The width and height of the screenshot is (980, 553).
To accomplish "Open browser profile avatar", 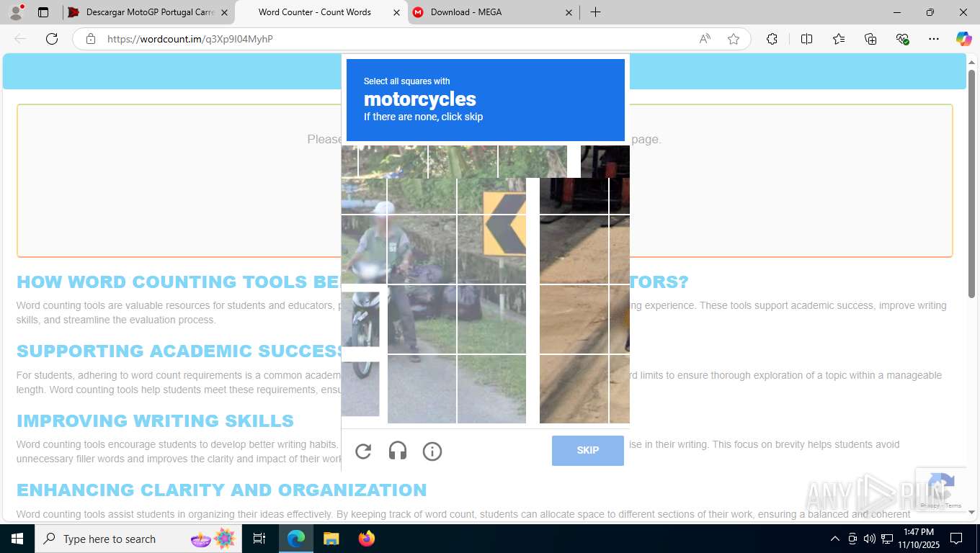I will (x=16, y=12).
